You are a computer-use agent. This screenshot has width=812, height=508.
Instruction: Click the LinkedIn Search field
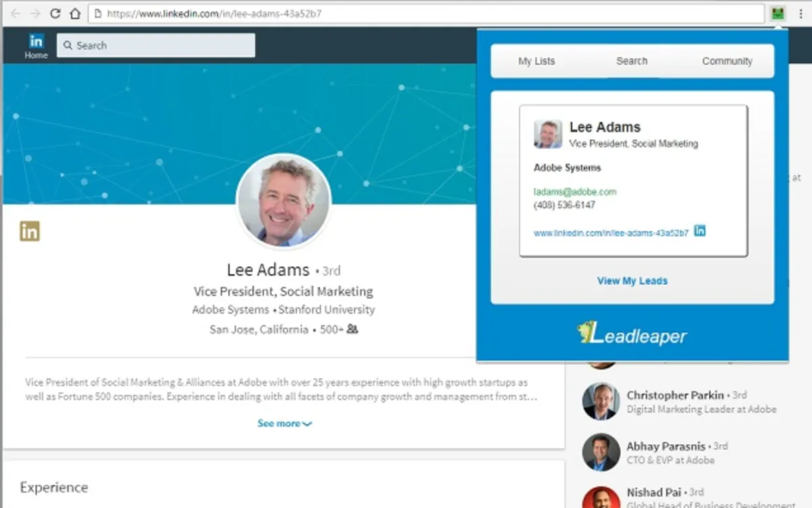click(156, 45)
